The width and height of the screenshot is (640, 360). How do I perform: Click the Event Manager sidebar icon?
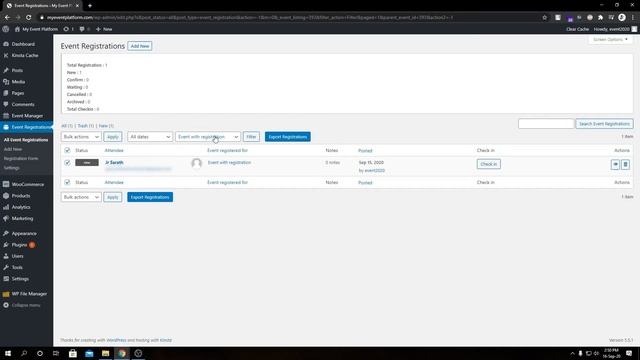click(x=6, y=116)
